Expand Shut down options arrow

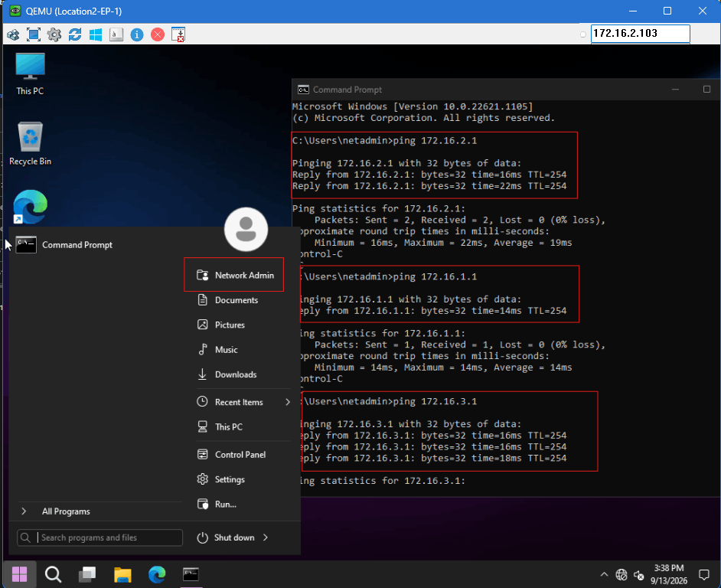click(266, 537)
